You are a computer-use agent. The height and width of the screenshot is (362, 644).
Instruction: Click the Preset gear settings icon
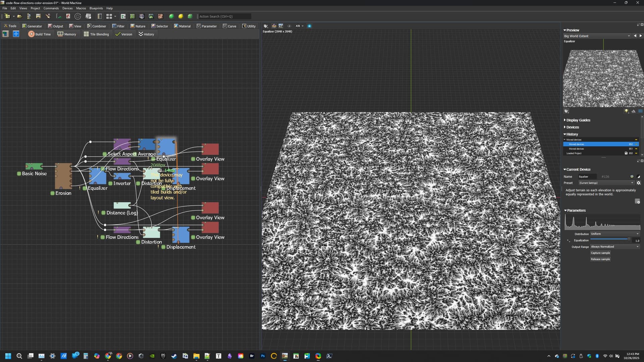coord(639,183)
